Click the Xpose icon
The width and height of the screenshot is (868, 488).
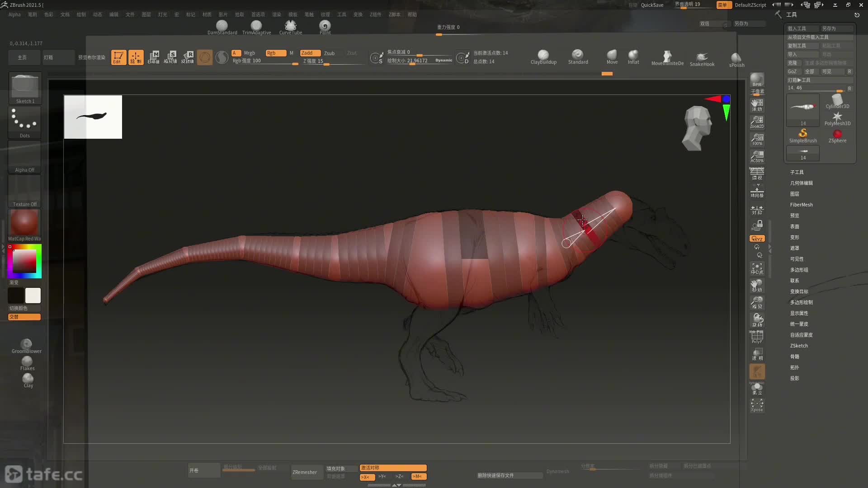coord(757,405)
